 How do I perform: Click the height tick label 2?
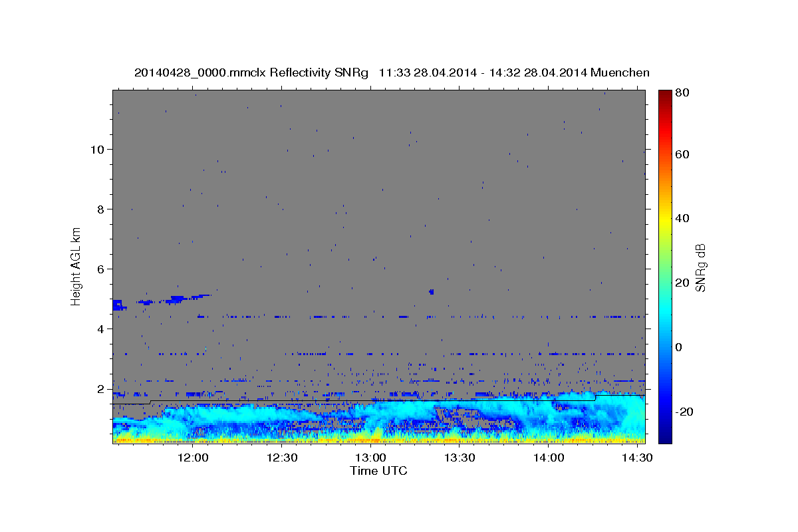[101, 388]
